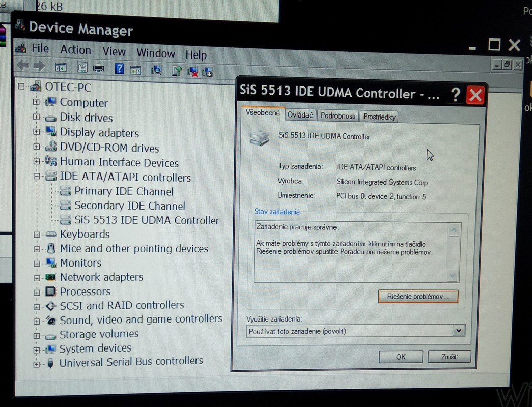Click status box scroll down arrow
Screen dimensions: 532x407
click(x=452, y=275)
